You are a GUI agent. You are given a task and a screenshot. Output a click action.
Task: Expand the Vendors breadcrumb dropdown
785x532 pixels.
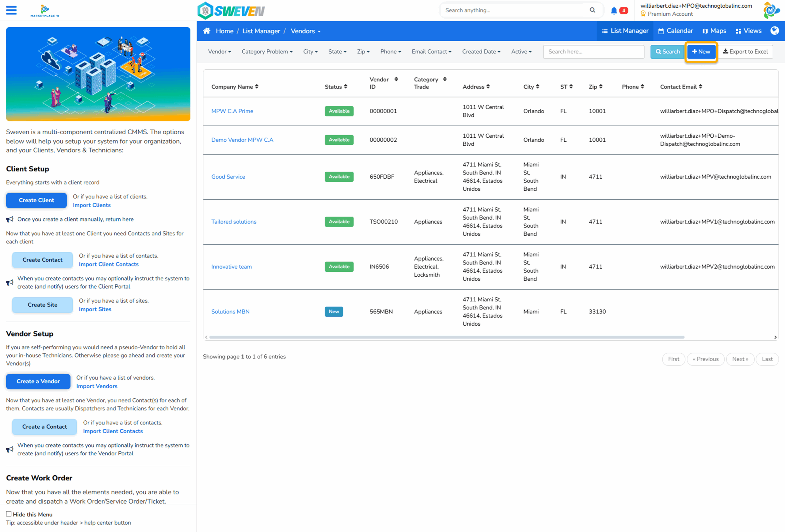pos(305,31)
